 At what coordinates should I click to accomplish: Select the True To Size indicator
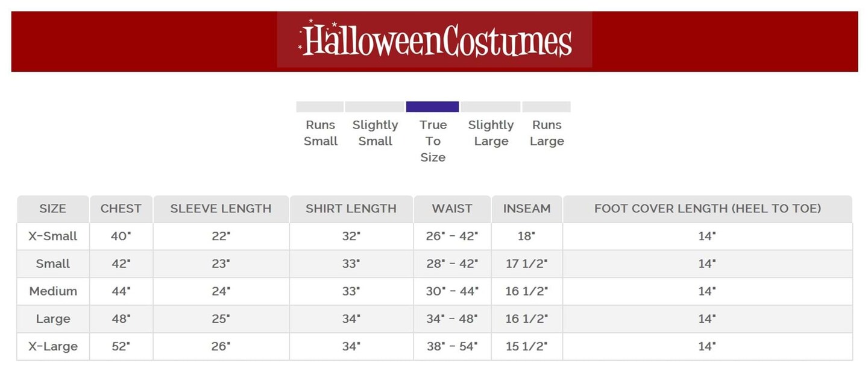(432, 107)
